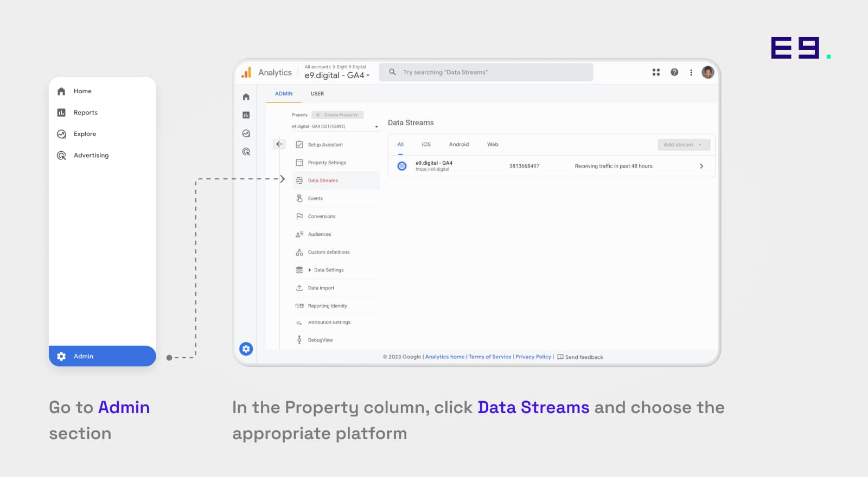This screenshot has height=477, width=868.
Task: Open the Add stream dropdown
Action: click(684, 145)
